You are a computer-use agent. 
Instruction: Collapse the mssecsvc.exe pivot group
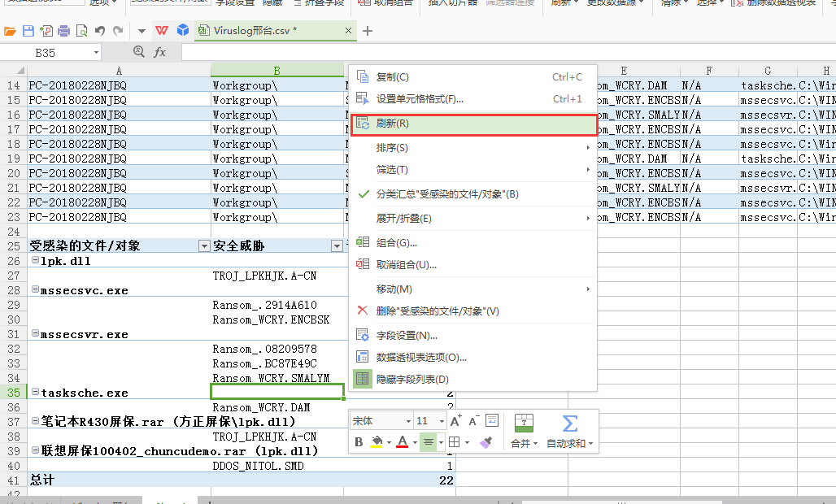[x=35, y=289]
